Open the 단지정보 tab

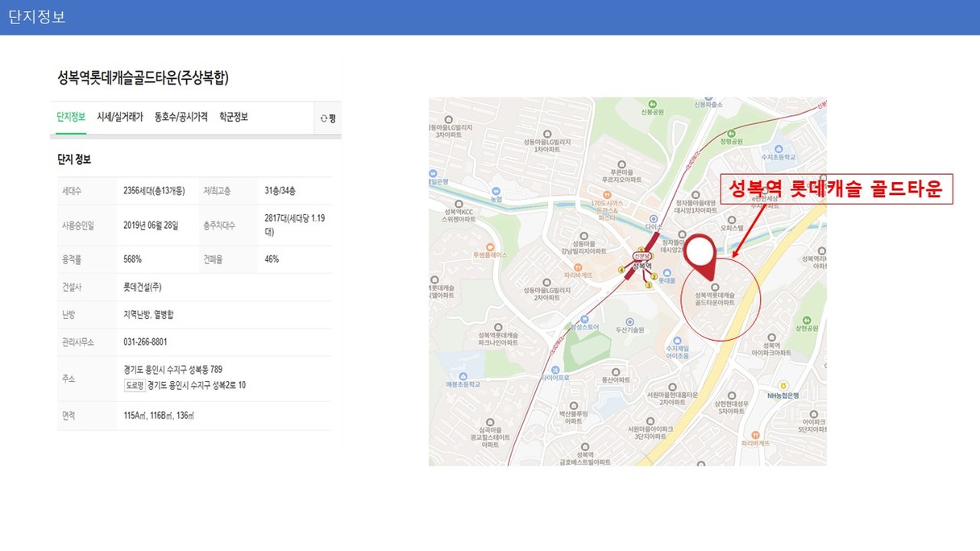pos(71,117)
